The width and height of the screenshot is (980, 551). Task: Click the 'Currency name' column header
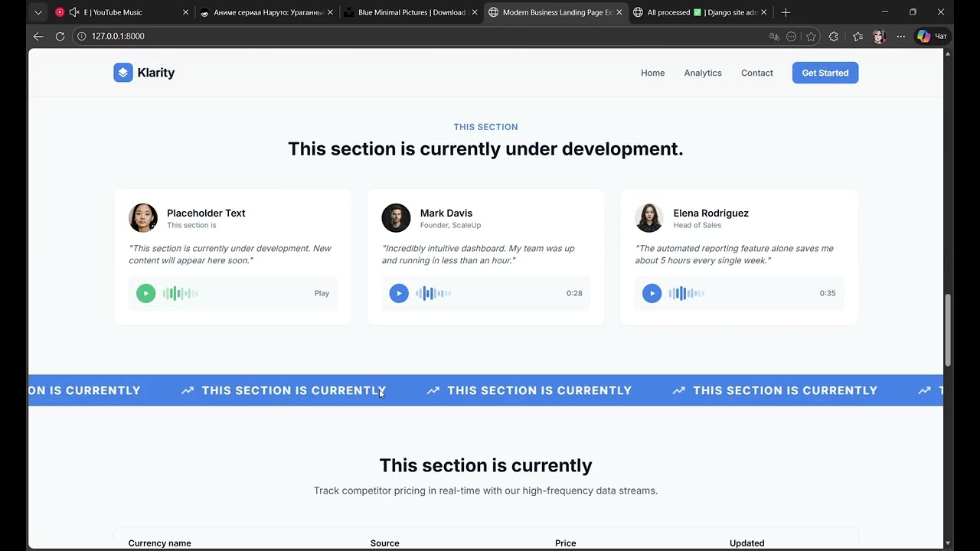(159, 543)
